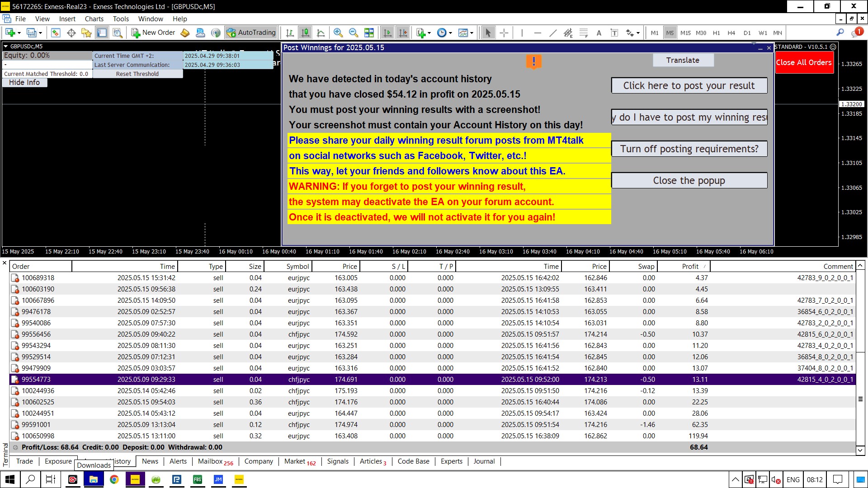Viewport: 868px width, 488px height.
Task: Click the Zoom In magnifier icon
Action: pos(338,33)
